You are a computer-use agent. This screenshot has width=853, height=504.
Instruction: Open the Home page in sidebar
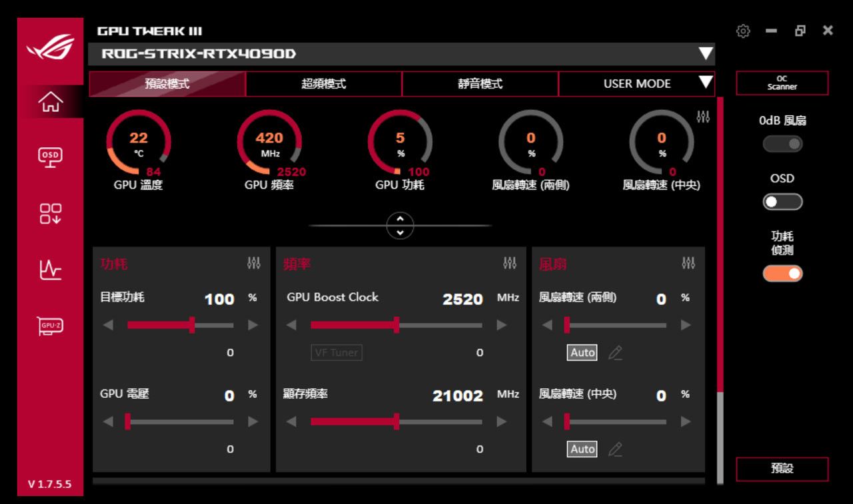[x=51, y=102]
